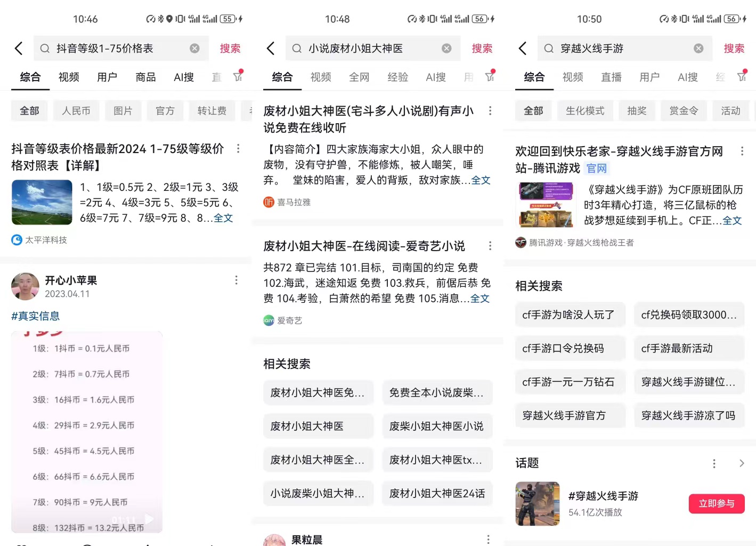Tap the search magnifier in the 小说废材小姐大神医 bar
This screenshot has width=756, height=546.
pyautogui.click(x=297, y=48)
